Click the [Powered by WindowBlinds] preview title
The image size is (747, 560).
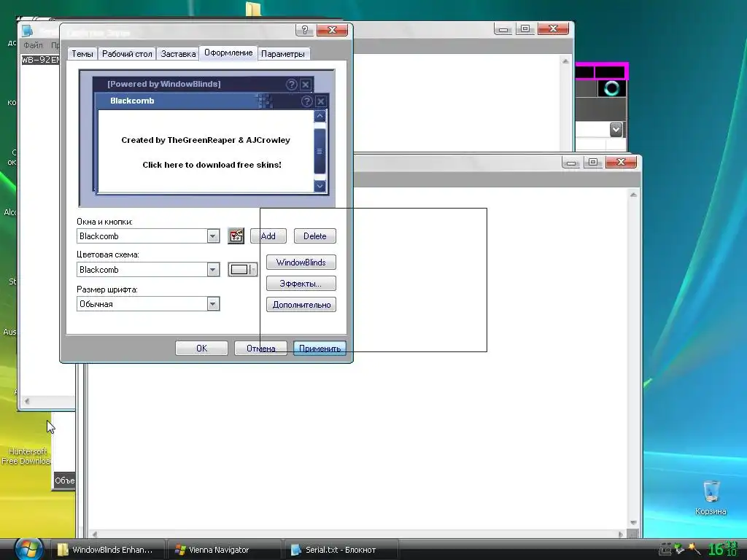click(x=164, y=84)
